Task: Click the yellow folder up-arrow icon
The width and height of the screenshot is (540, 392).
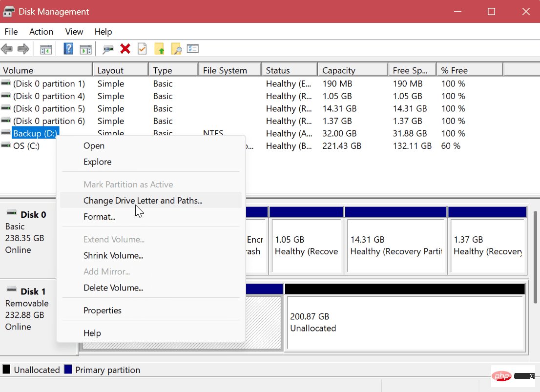Action: [x=159, y=49]
